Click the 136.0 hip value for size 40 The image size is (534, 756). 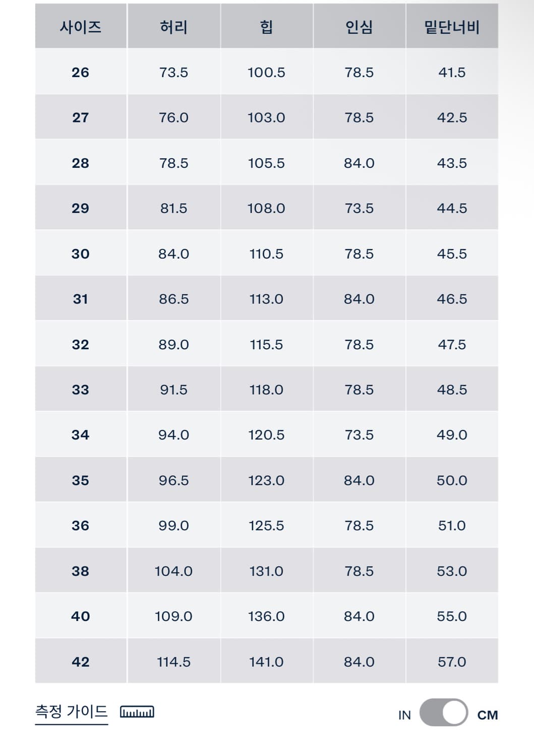point(266,616)
